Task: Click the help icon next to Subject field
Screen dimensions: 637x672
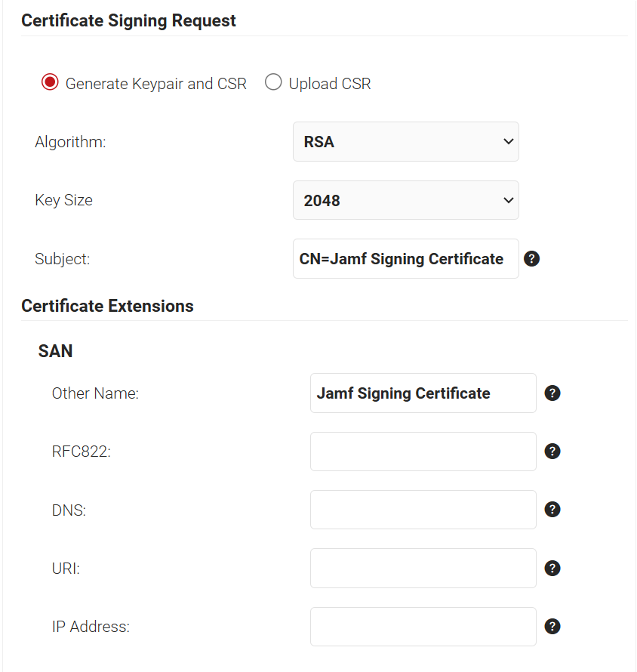Action: click(531, 259)
